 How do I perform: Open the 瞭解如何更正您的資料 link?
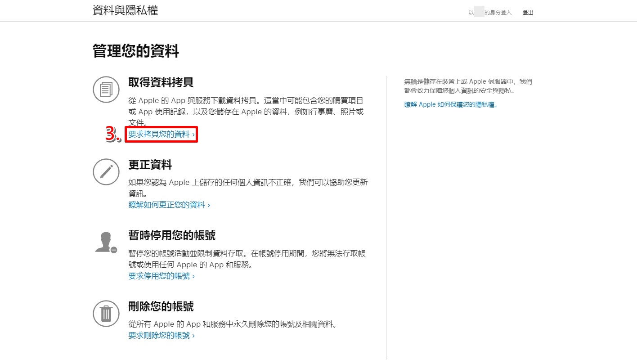[x=169, y=205]
